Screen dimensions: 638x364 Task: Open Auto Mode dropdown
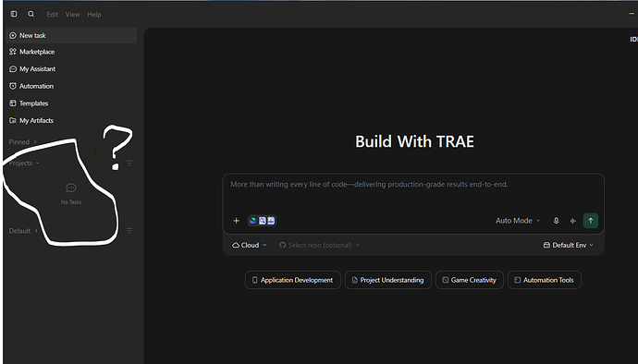tap(518, 221)
